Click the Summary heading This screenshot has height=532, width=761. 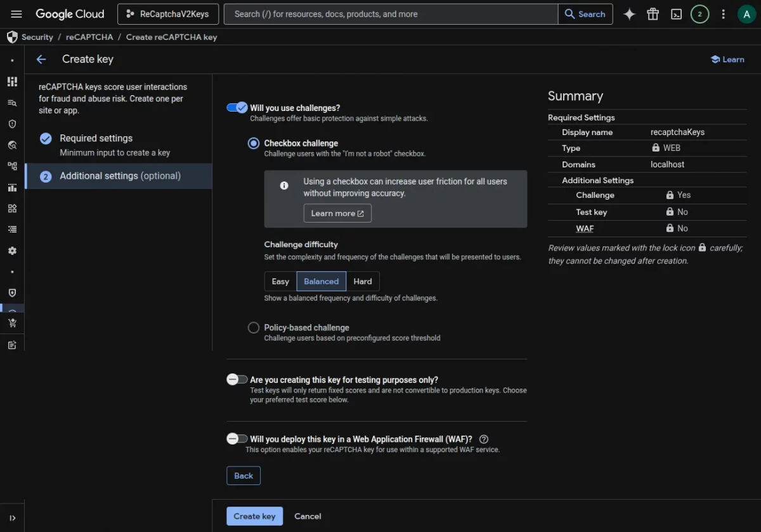coord(575,96)
